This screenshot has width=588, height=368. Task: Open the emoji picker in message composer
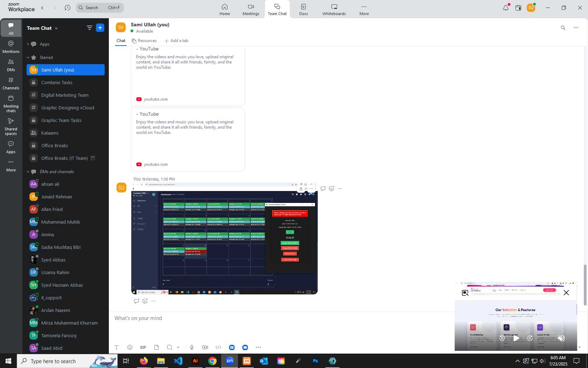(130, 347)
